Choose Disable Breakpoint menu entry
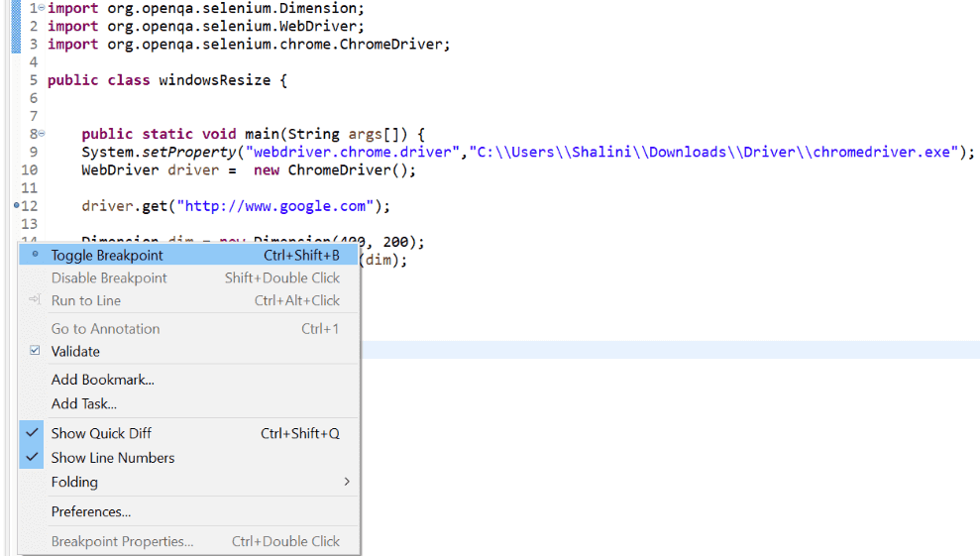The image size is (980, 556). 109,278
